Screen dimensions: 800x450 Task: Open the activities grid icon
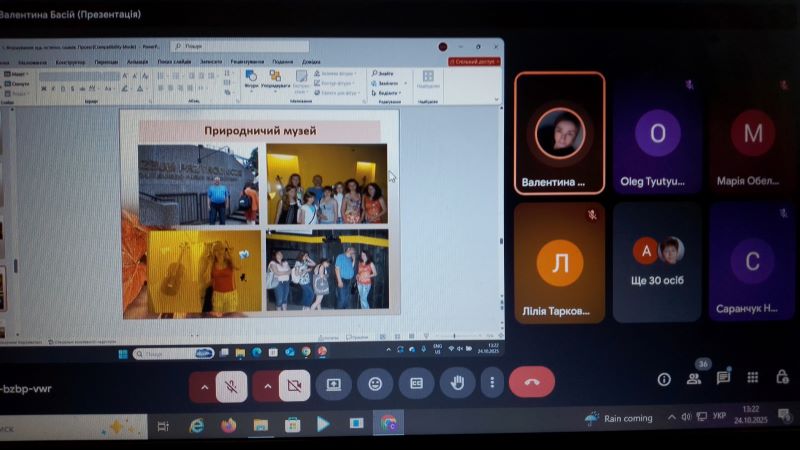coord(753,378)
